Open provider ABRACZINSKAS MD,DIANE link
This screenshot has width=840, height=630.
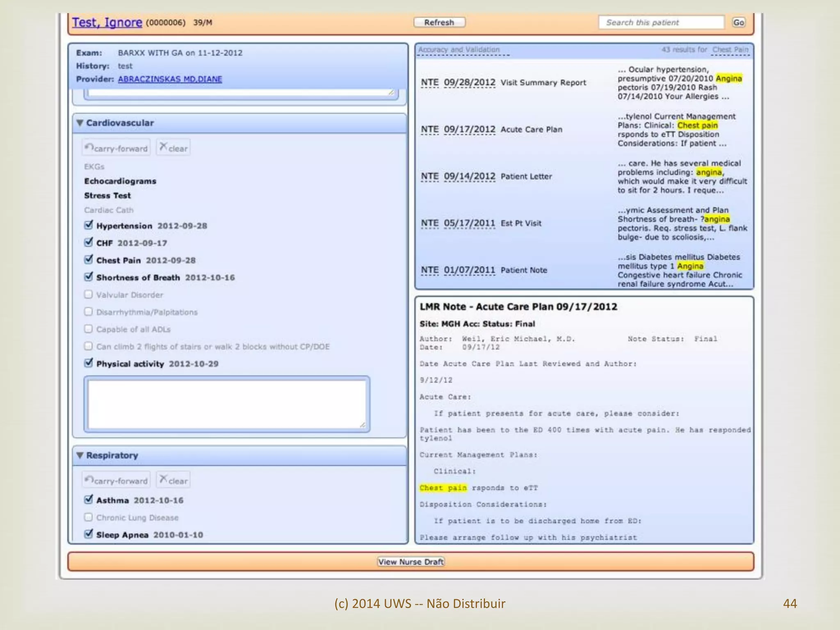click(170, 79)
